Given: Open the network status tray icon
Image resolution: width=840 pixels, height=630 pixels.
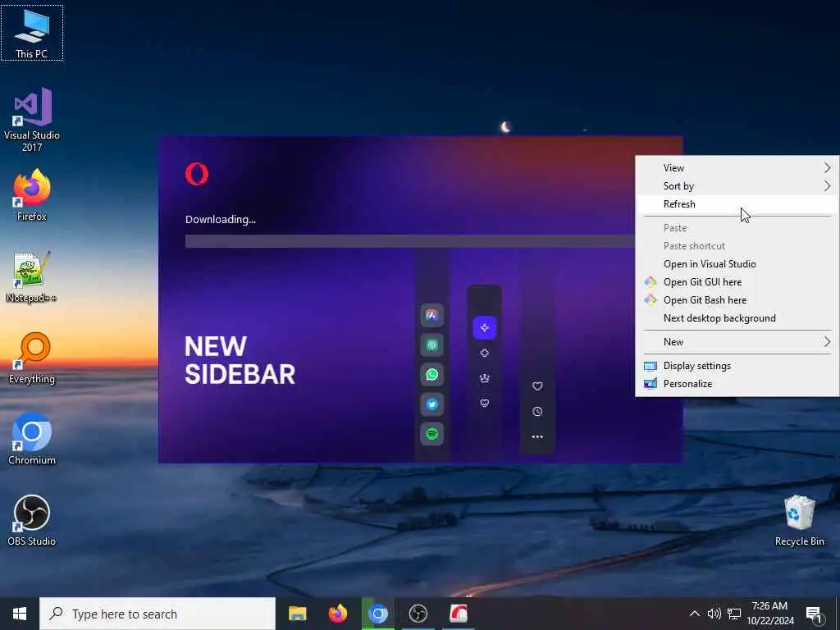Looking at the screenshot, I should click(x=734, y=614).
